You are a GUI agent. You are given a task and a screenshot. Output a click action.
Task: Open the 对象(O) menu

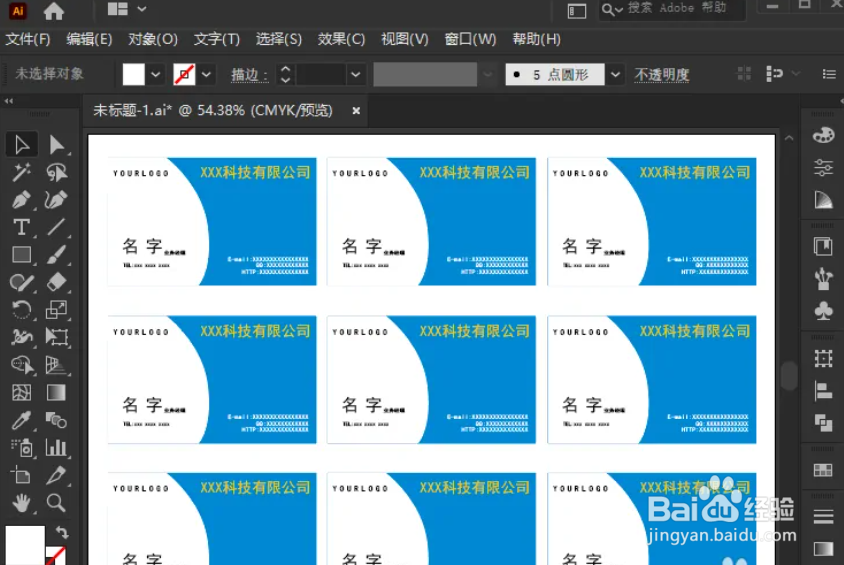[153, 39]
